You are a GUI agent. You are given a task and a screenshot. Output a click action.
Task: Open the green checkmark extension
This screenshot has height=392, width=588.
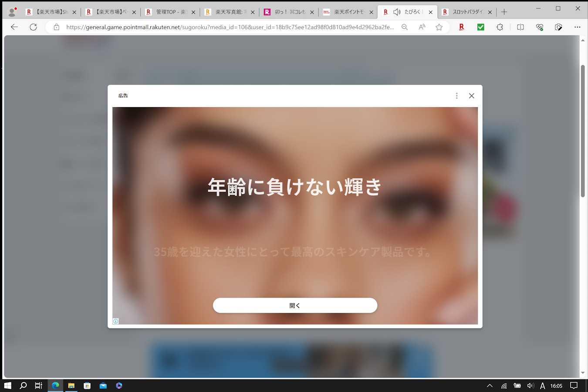point(480,27)
